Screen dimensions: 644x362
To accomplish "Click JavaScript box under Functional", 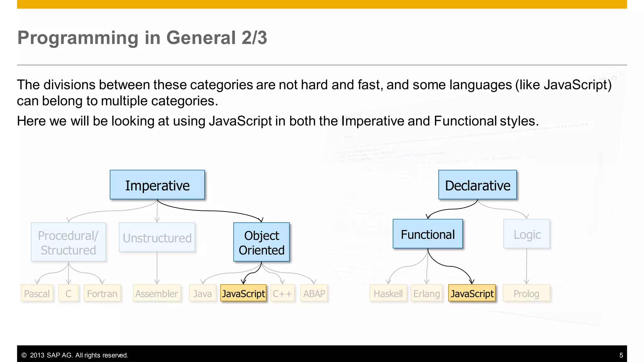I will click(x=472, y=293).
